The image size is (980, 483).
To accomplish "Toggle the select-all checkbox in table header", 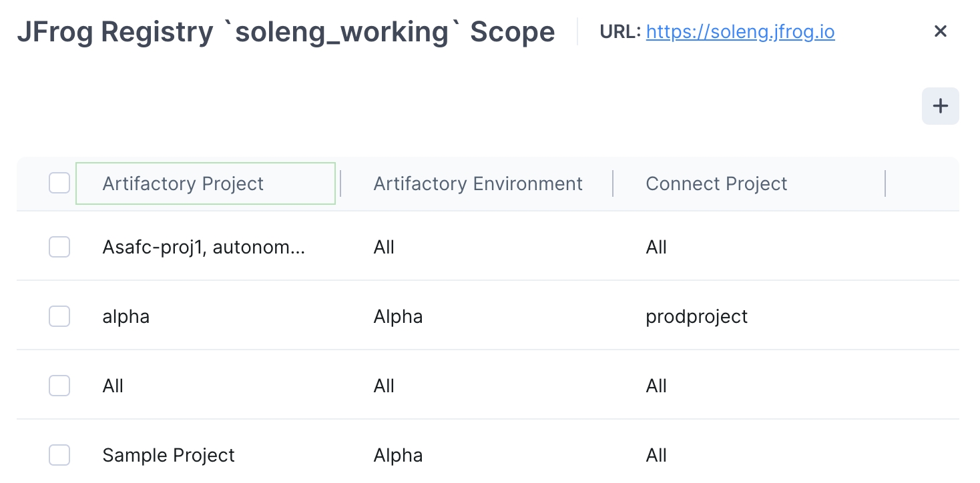I will 59,183.
